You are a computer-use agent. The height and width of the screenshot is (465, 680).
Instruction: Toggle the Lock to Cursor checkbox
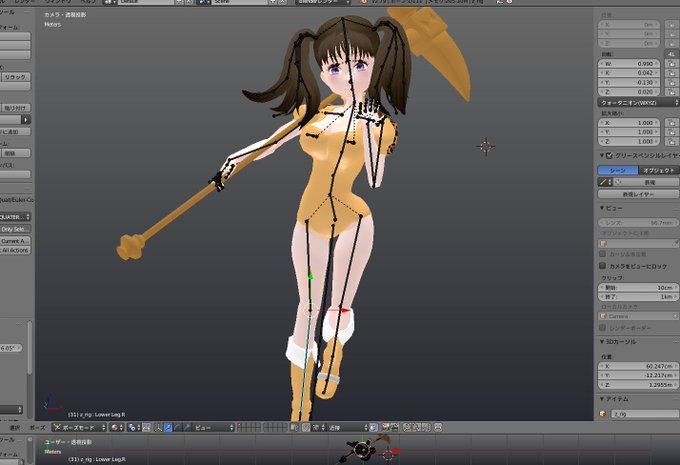tap(602, 254)
